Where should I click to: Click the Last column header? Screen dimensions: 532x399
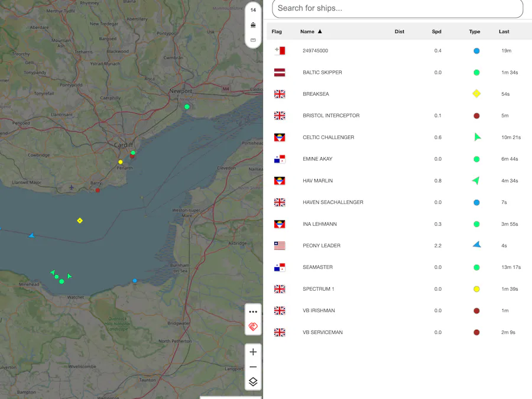click(x=504, y=31)
